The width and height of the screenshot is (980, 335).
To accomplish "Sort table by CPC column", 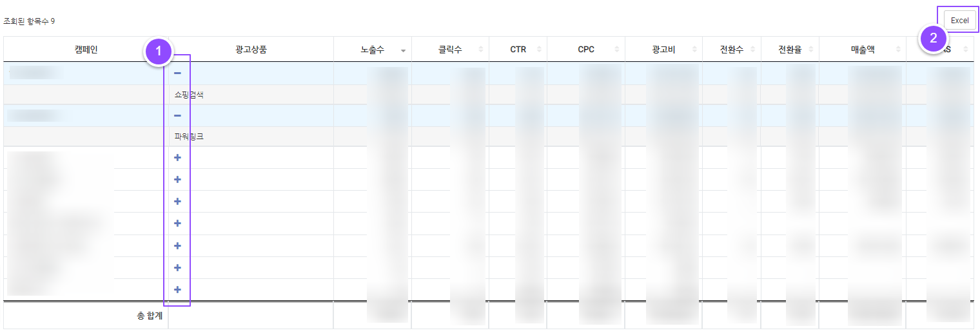I will (x=586, y=50).
